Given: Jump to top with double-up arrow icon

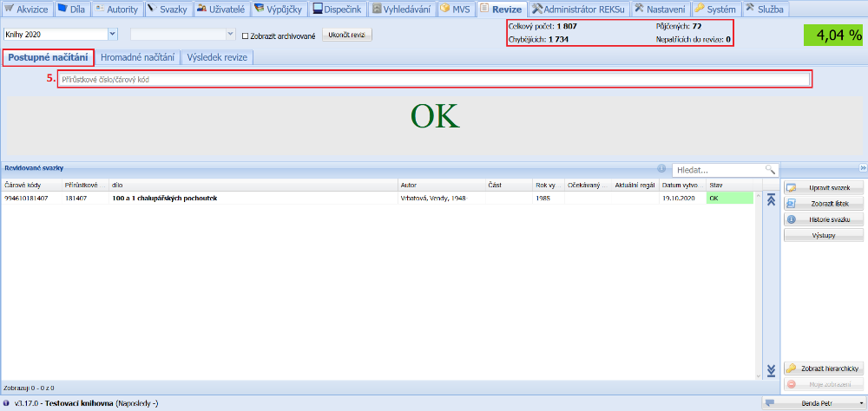Looking at the screenshot, I should [x=771, y=199].
